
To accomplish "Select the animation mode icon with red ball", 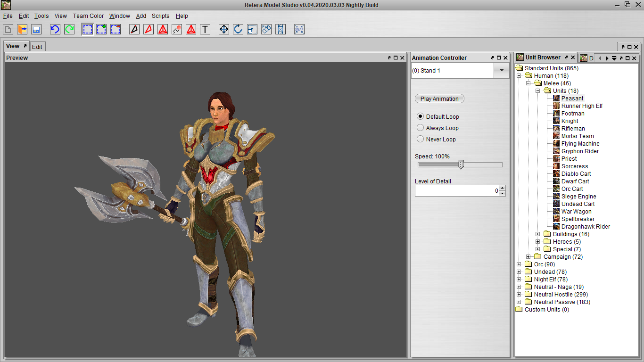I will (x=177, y=29).
